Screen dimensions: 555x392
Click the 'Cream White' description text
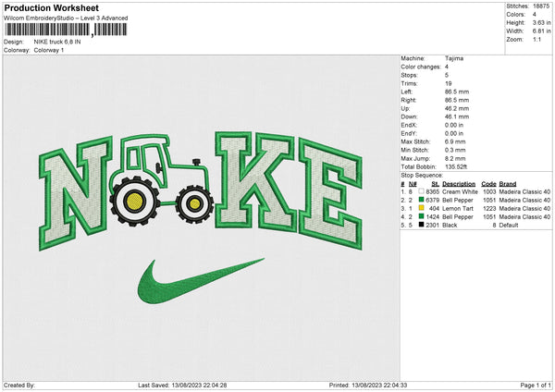460,191
